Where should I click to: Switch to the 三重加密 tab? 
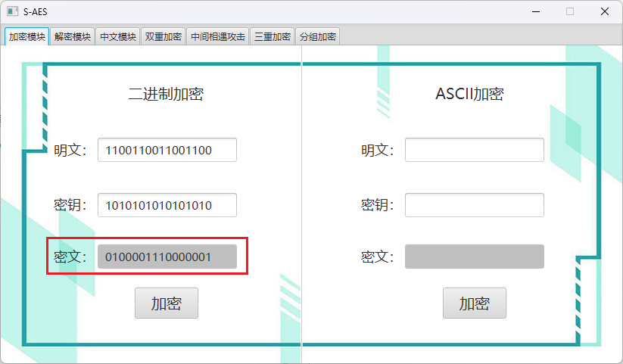273,36
